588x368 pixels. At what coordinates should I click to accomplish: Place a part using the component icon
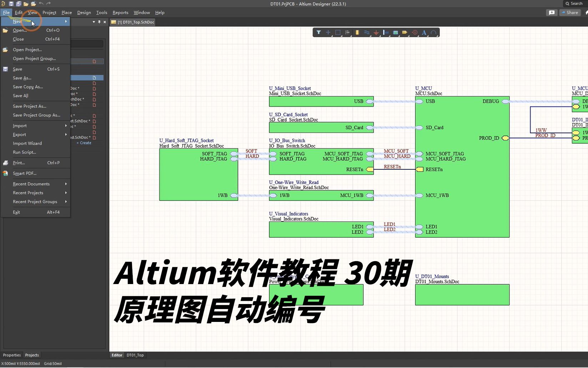(357, 33)
